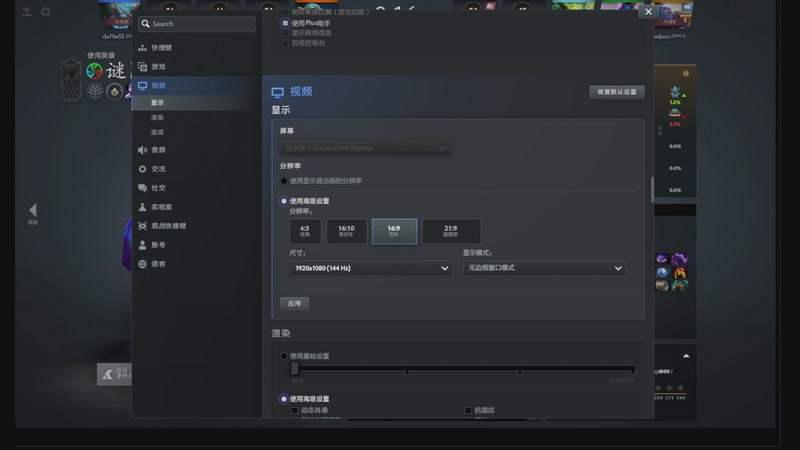Click the gear icon behind the settings dialog
The height and width of the screenshot is (450, 800).
(x=45, y=11)
